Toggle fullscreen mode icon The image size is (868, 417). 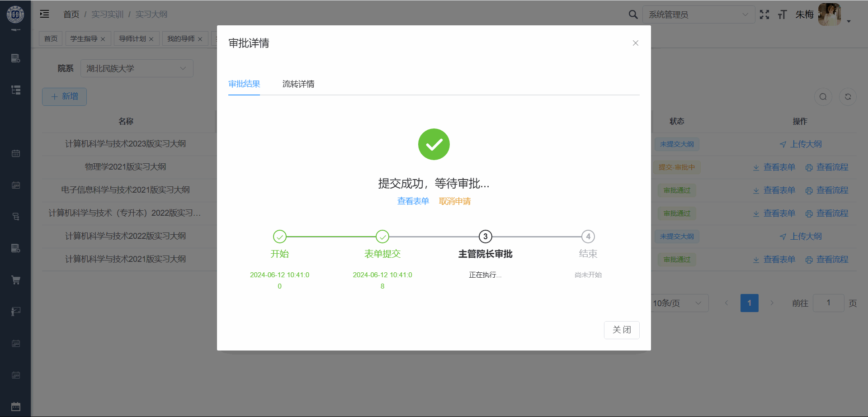(x=764, y=14)
